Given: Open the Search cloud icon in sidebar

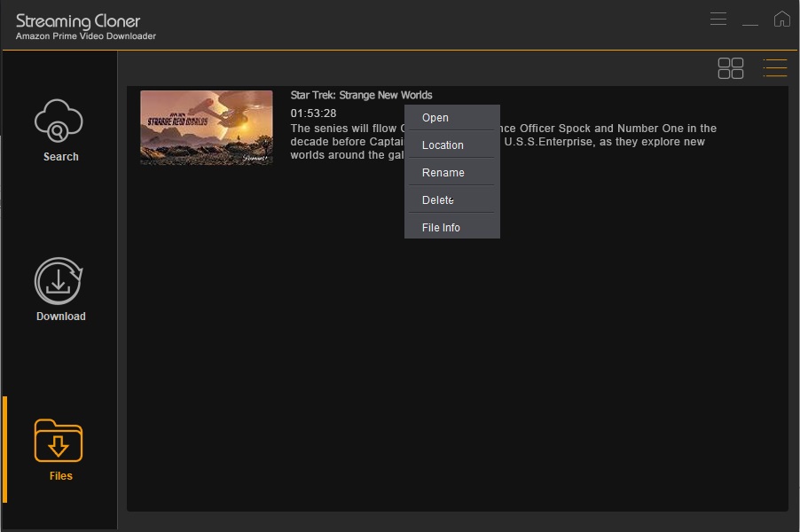Looking at the screenshot, I should pyautogui.click(x=59, y=121).
